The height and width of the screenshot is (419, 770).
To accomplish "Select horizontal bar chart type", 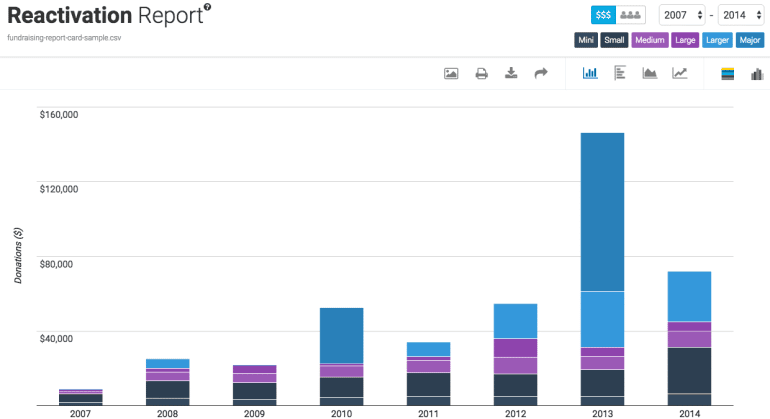I will (620, 73).
